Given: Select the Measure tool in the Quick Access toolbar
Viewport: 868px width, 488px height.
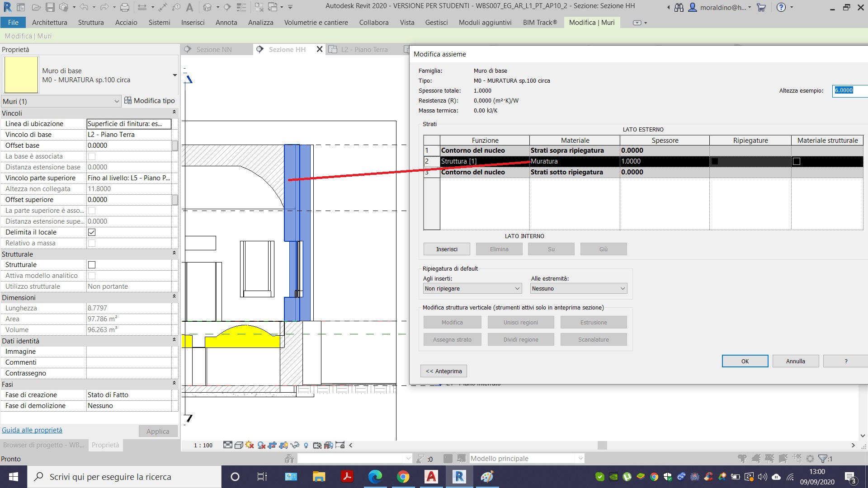Looking at the screenshot, I should point(162,7).
